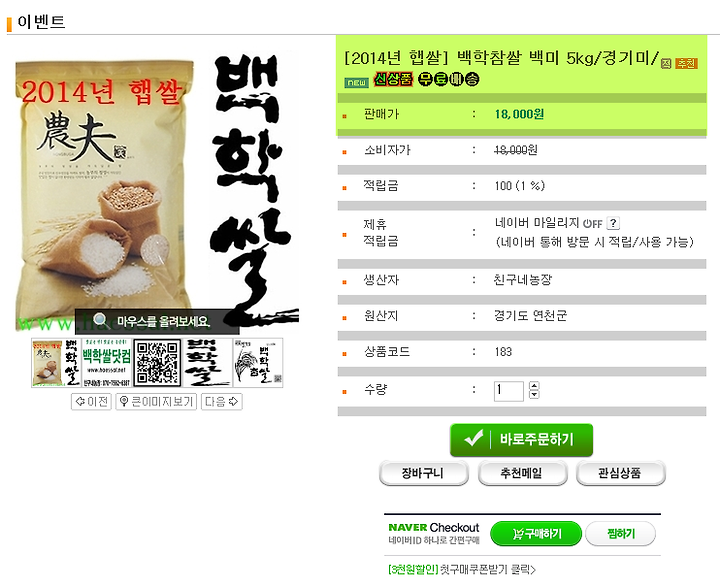The image size is (720, 587).
Task: Click the magnifier icon on the product image
Action: [100, 320]
